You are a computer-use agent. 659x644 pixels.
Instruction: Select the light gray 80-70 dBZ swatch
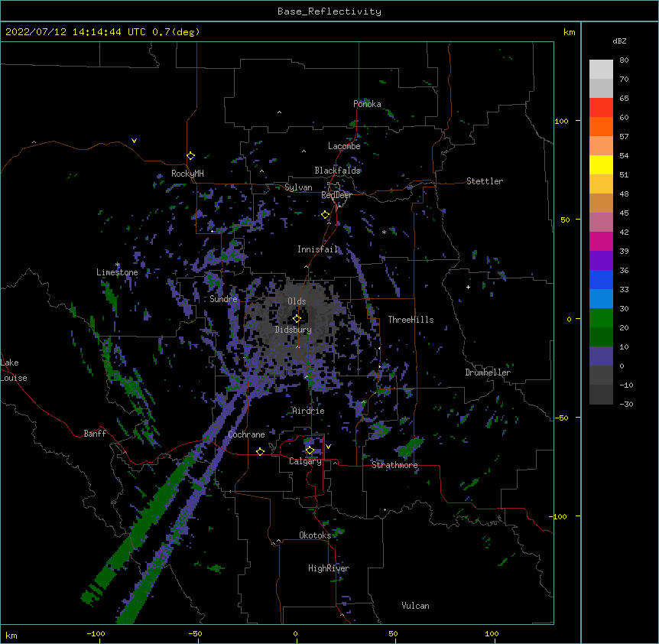[x=601, y=70]
